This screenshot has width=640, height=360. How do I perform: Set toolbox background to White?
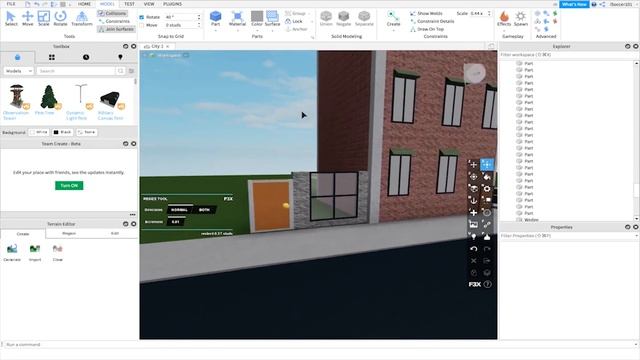pos(39,132)
